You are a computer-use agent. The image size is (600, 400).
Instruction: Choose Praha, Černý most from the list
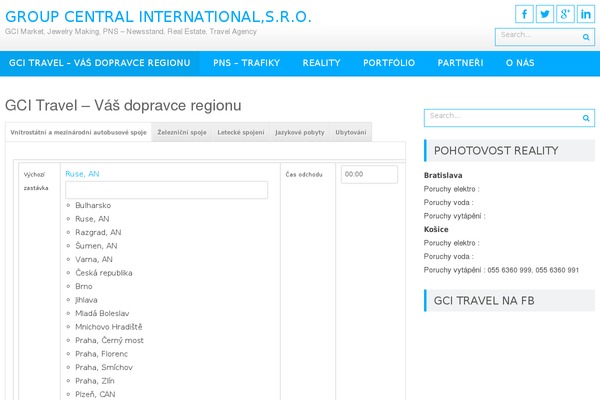pyautogui.click(x=109, y=340)
